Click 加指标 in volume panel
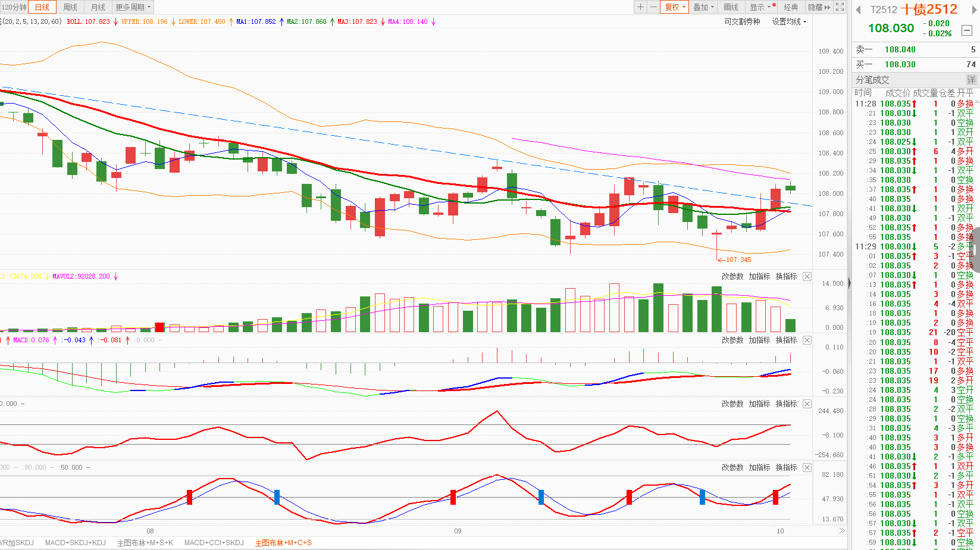 coord(759,276)
